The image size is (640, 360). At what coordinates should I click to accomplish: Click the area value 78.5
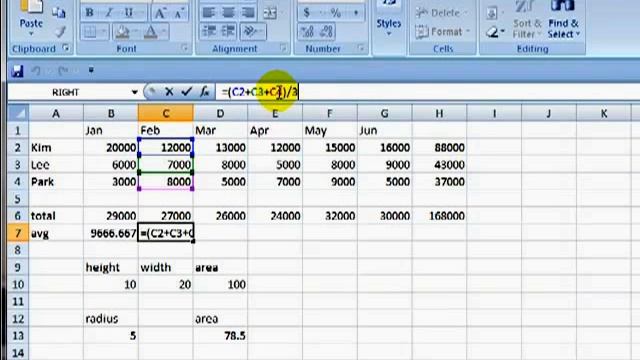(x=220, y=336)
